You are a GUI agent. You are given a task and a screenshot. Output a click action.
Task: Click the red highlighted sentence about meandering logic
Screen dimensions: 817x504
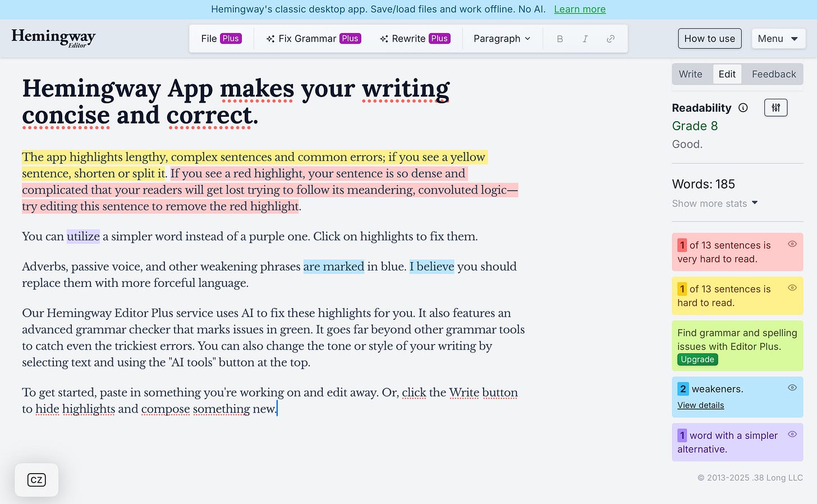(269, 190)
